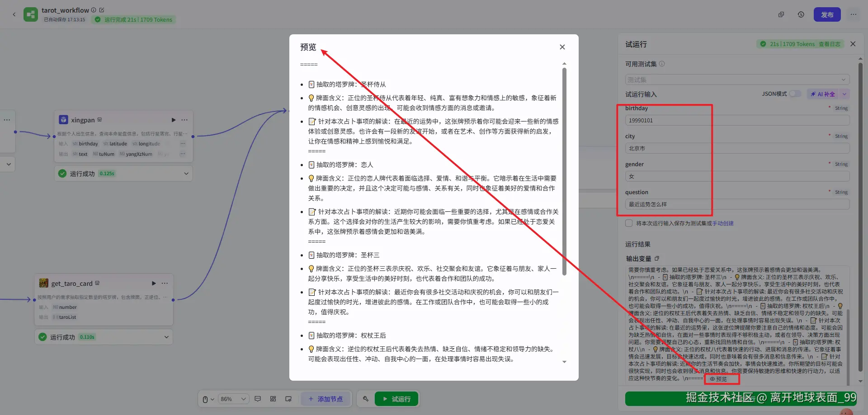
Task: Click the tuNum output tag on xingpan
Action: click(104, 154)
